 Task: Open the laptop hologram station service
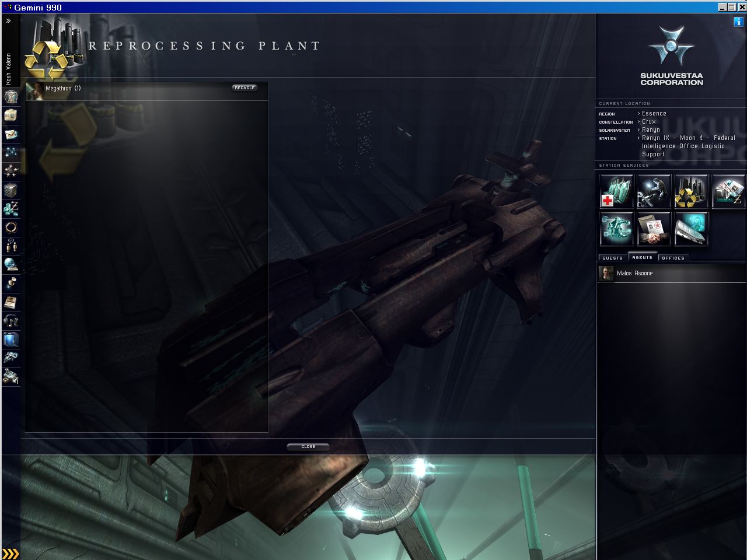692,229
